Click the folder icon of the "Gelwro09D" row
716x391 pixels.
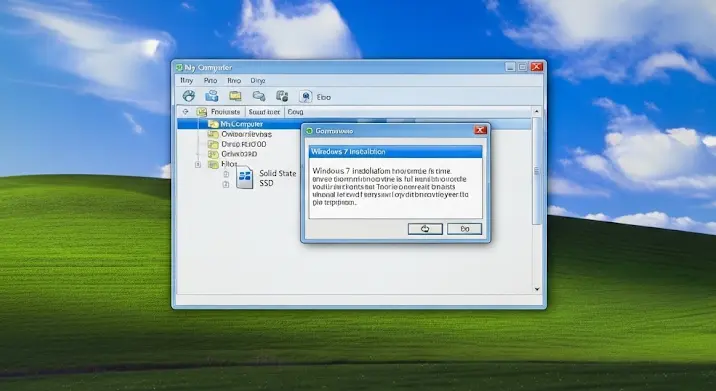[x=213, y=154]
